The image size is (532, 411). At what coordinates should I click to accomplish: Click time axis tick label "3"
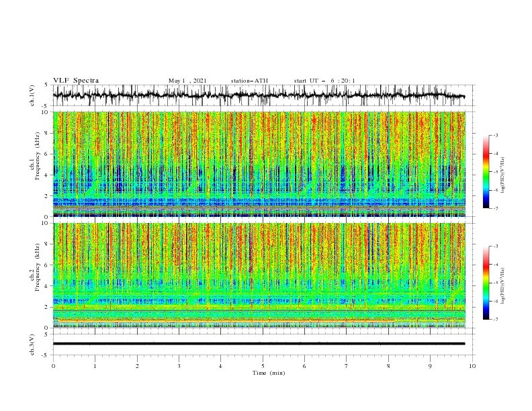pyautogui.click(x=179, y=366)
